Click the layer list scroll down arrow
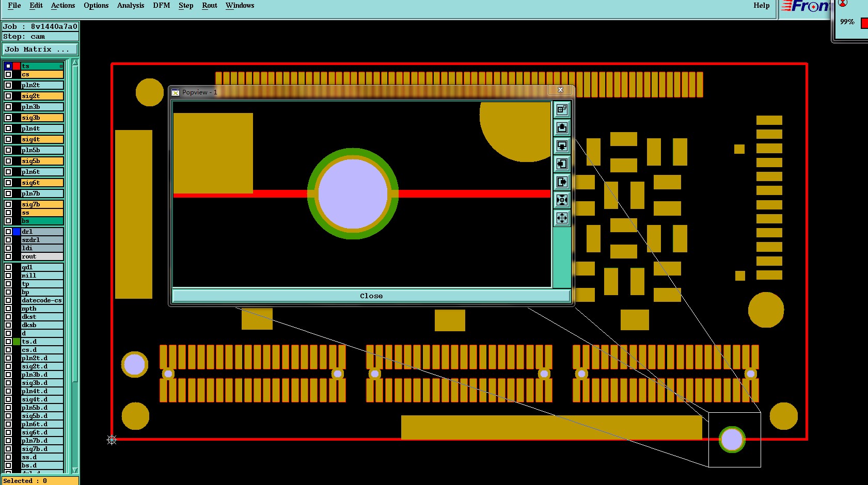 coord(75,470)
